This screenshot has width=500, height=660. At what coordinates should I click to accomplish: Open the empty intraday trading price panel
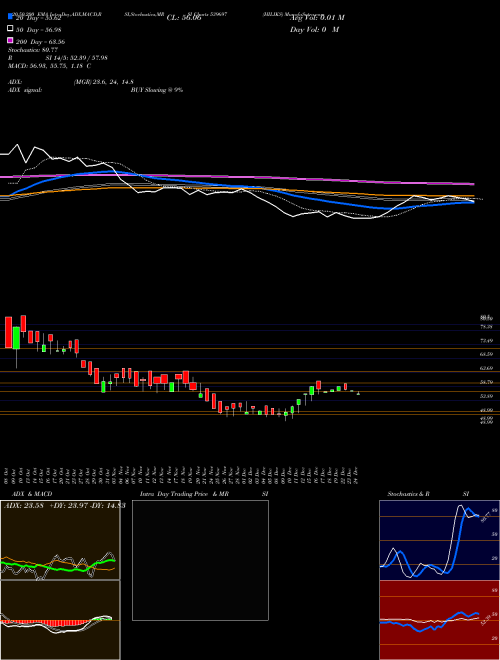[x=200, y=560]
